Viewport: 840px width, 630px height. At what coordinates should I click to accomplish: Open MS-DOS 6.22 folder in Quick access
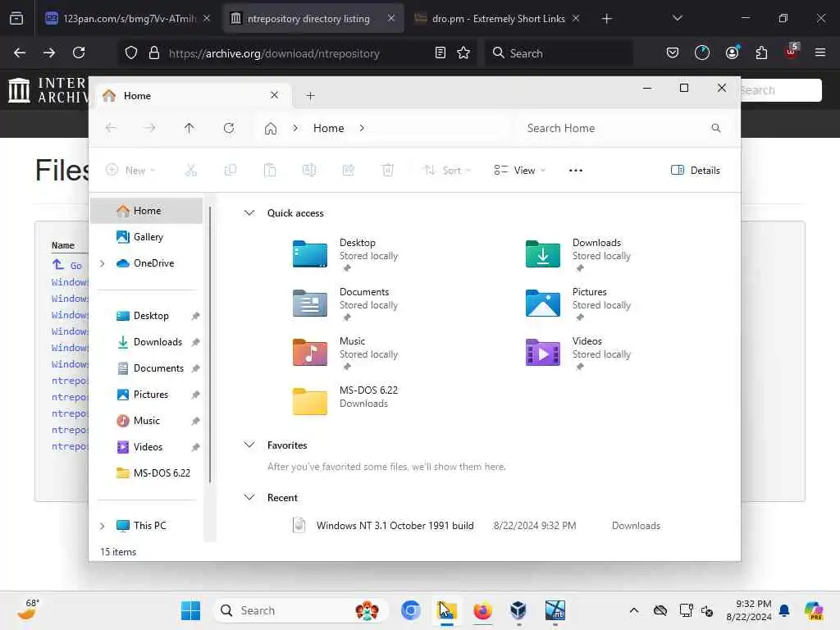[x=345, y=400]
